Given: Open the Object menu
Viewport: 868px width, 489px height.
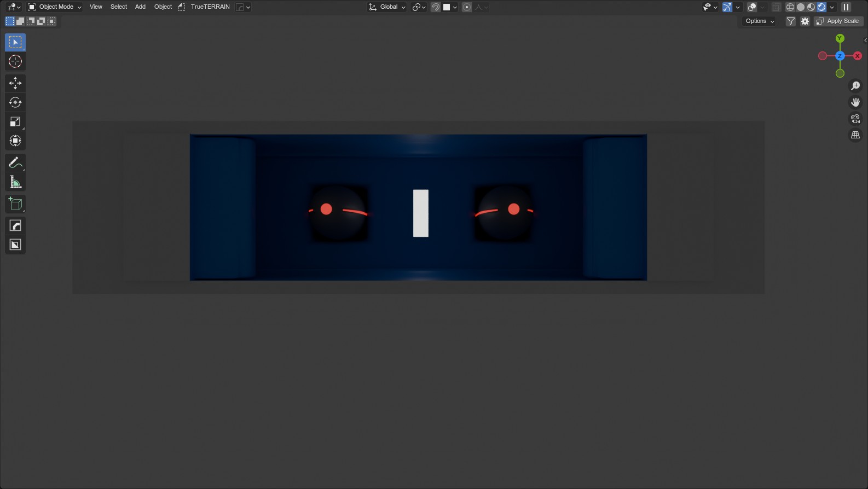Looking at the screenshot, I should click(163, 7).
